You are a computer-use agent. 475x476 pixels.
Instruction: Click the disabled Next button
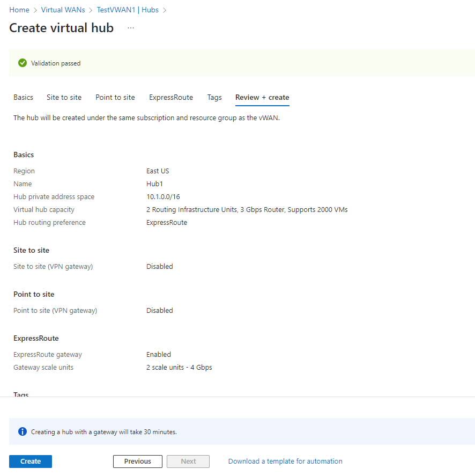[188, 461]
